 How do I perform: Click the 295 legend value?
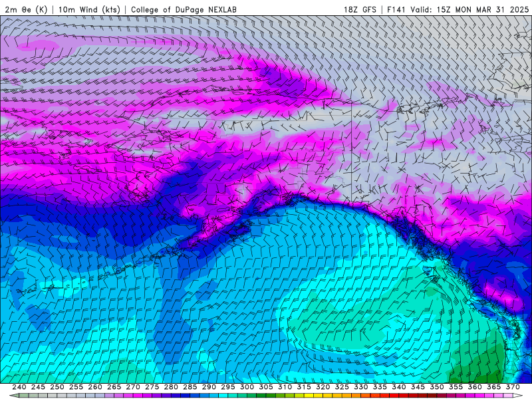[x=228, y=387]
